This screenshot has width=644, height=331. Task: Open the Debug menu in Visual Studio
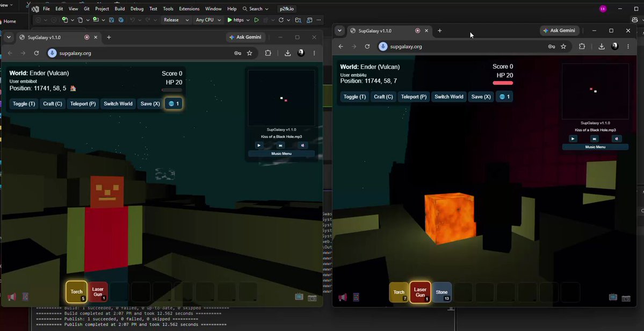click(x=137, y=9)
